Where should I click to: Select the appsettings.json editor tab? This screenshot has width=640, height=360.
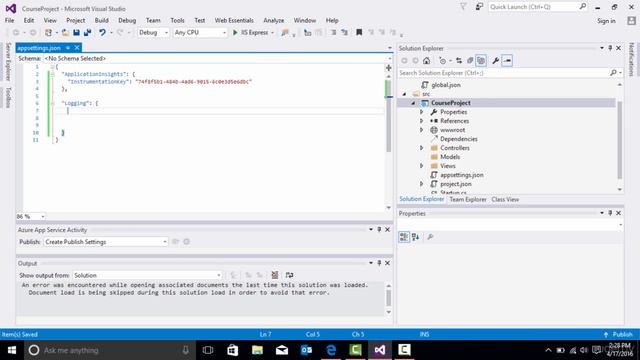39,48
